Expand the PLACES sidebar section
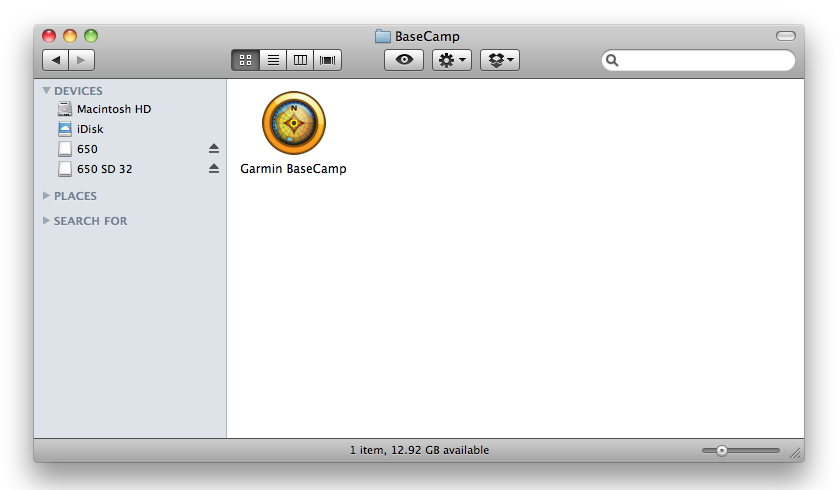 tap(46, 196)
